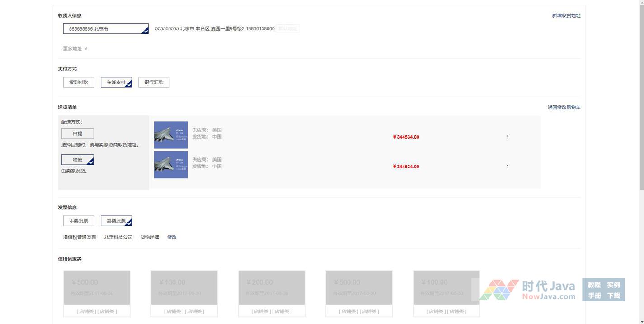Select the 555555555 北京市 address box
The image size is (644, 324).
105,29
